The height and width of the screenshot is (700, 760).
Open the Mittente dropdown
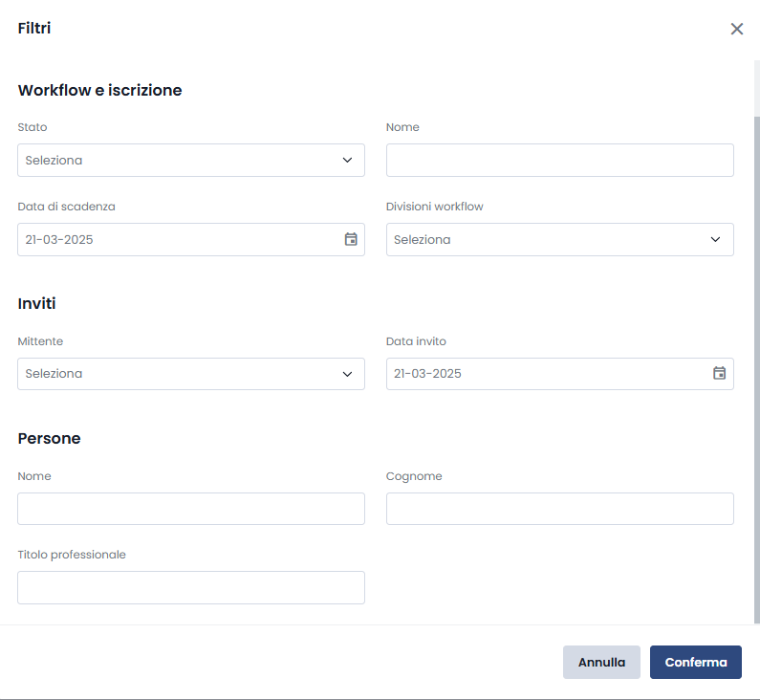tap(191, 374)
